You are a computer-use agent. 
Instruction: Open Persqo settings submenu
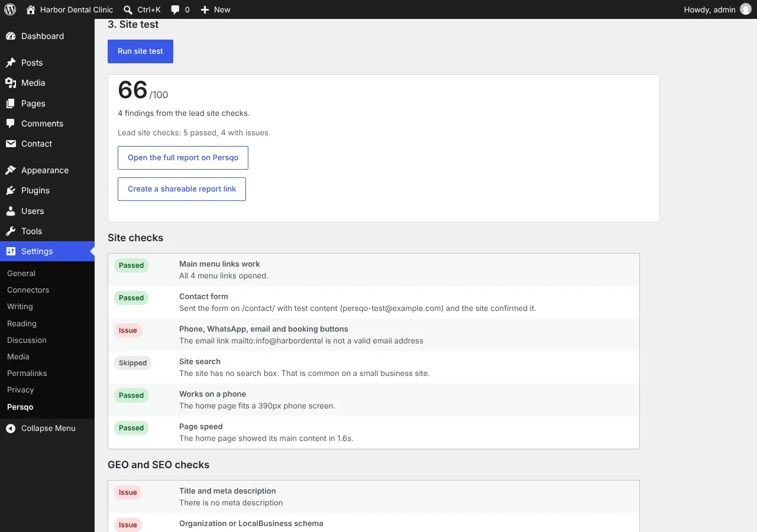tap(20, 407)
